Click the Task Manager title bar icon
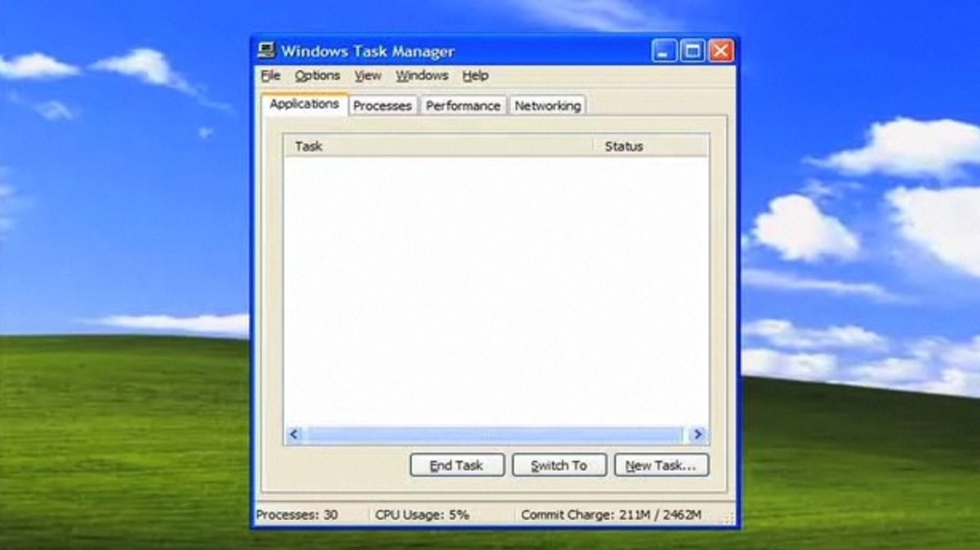 (266, 51)
